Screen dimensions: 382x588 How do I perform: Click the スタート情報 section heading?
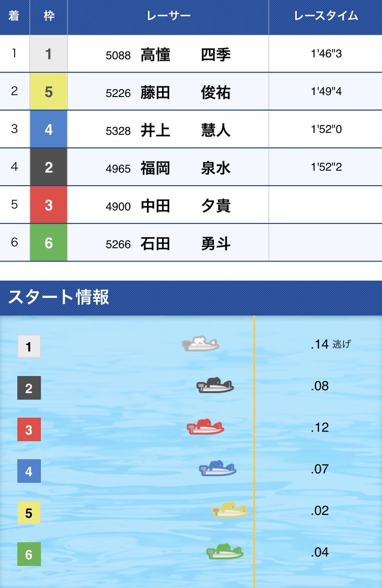(59, 297)
